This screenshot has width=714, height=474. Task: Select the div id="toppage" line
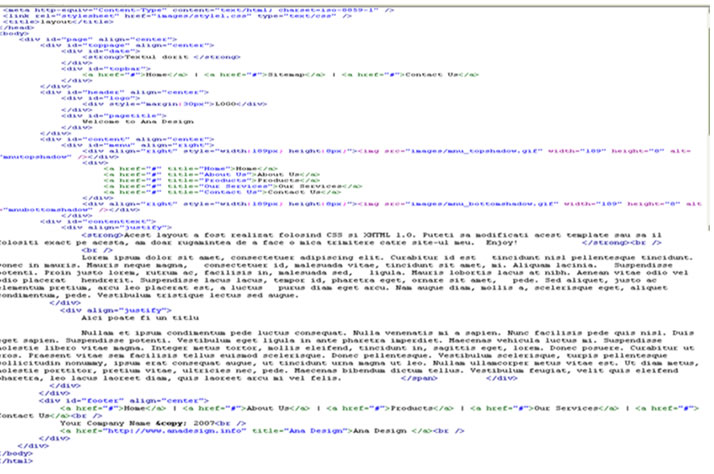[127, 45]
